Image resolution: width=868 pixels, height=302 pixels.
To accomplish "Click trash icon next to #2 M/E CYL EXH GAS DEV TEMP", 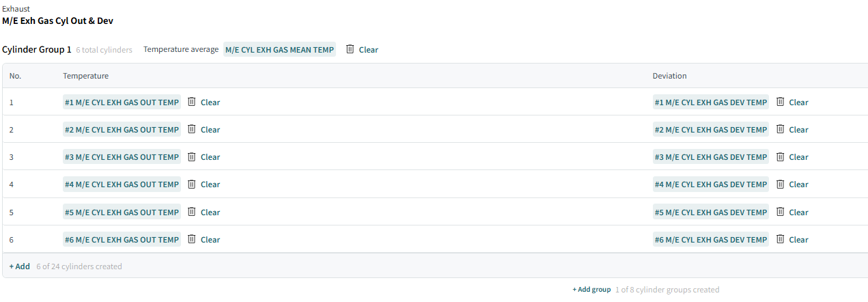I will pos(781,129).
